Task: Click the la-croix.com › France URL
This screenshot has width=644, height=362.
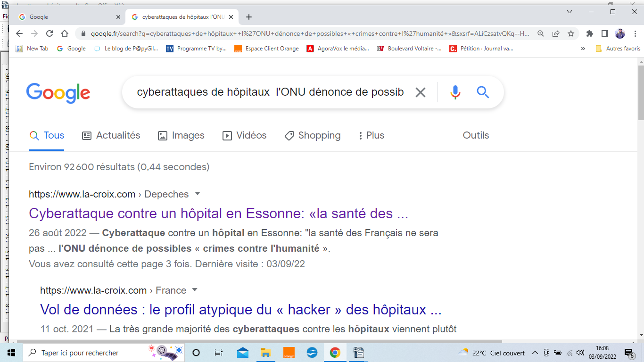Action: (113, 290)
